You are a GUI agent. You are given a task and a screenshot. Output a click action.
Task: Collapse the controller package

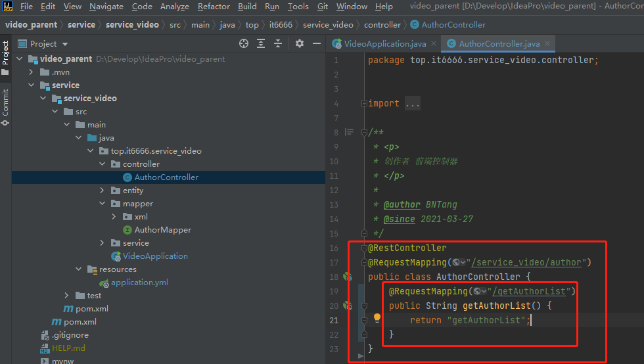click(x=103, y=164)
